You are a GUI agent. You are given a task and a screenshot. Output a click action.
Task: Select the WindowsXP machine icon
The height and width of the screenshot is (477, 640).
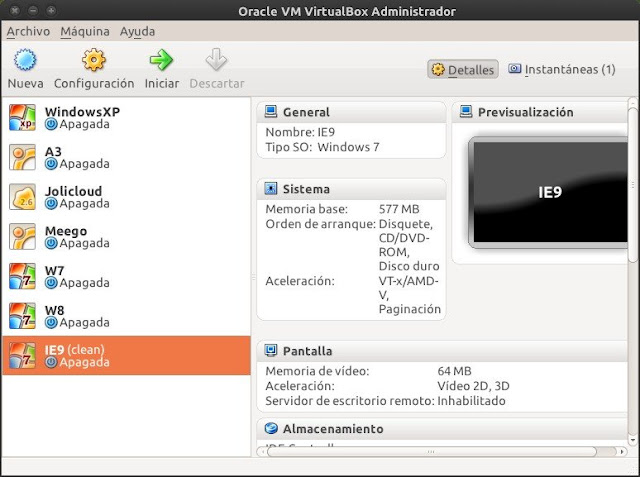click(22, 118)
